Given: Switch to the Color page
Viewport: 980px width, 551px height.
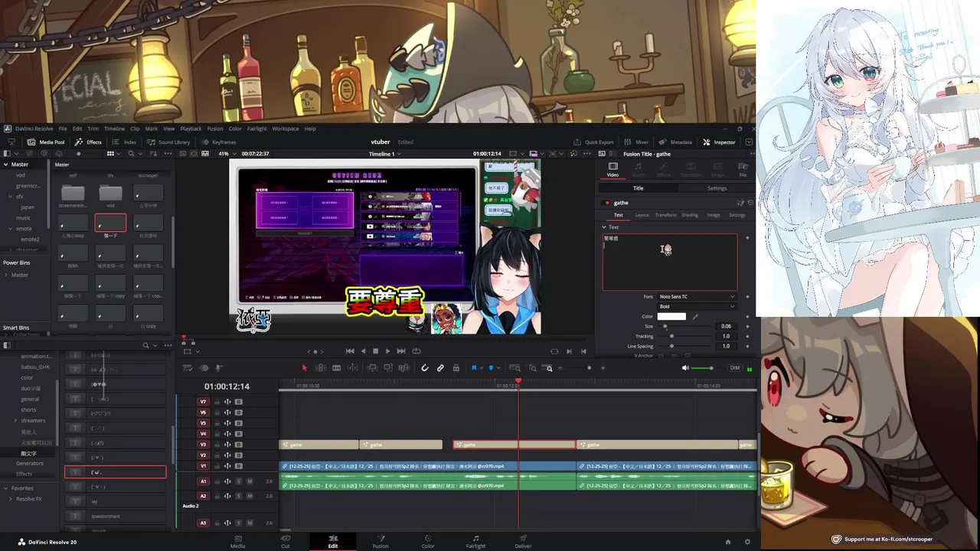Looking at the screenshot, I should [428, 542].
